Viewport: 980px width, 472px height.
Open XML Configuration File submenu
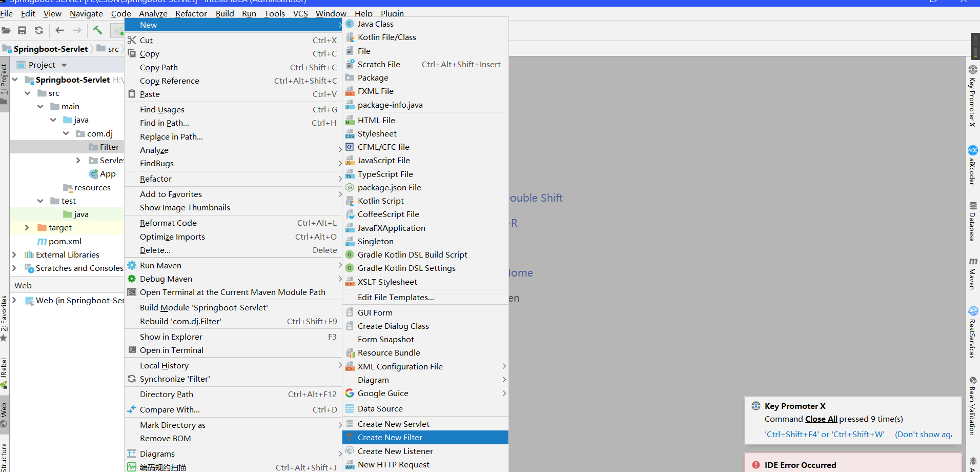pos(425,366)
